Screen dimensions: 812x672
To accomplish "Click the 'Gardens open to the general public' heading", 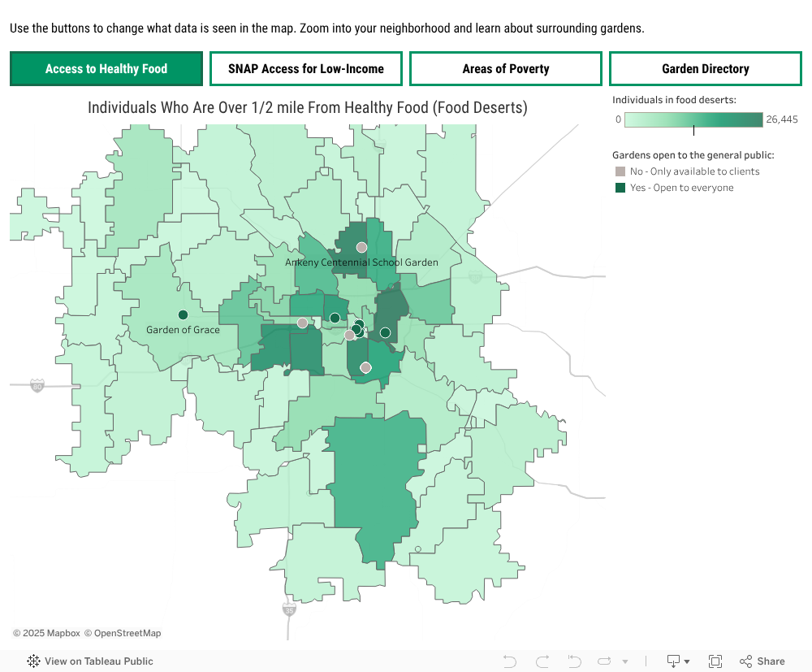I will [693, 155].
